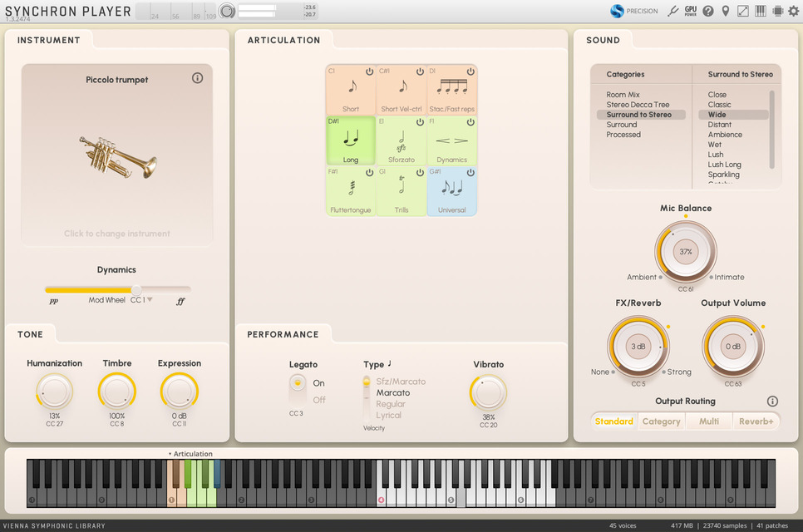Show Piccolo trumpet info icon

coord(197,78)
